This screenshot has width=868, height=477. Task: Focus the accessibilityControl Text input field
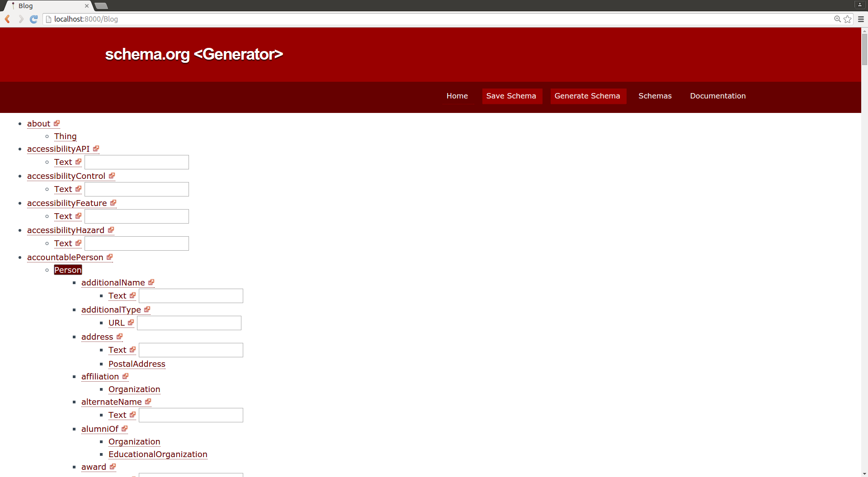pos(137,189)
